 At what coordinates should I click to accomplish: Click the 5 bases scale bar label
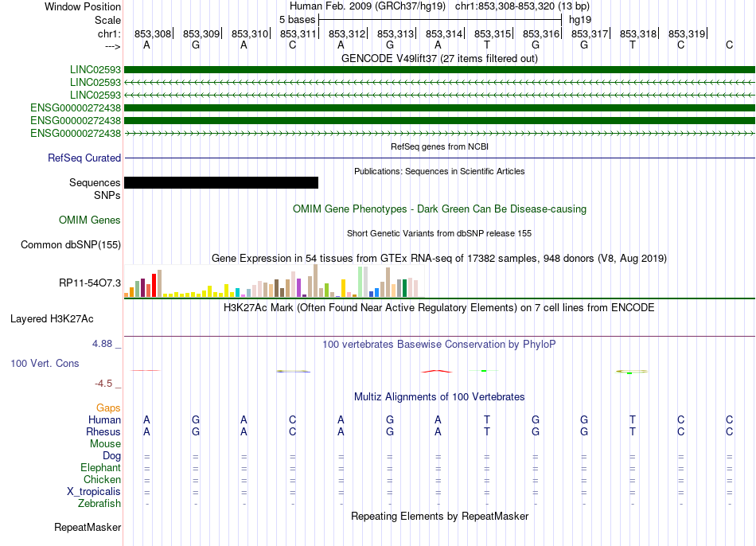(x=297, y=20)
